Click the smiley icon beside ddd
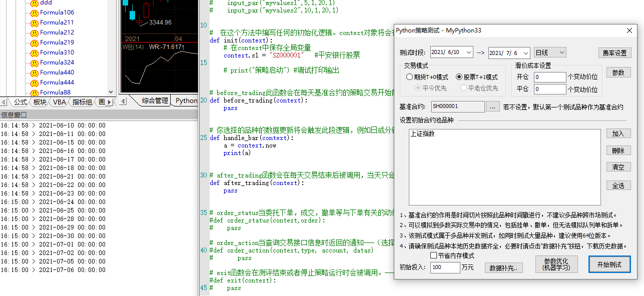Screen dimensions: 644x296 coord(34,3)
